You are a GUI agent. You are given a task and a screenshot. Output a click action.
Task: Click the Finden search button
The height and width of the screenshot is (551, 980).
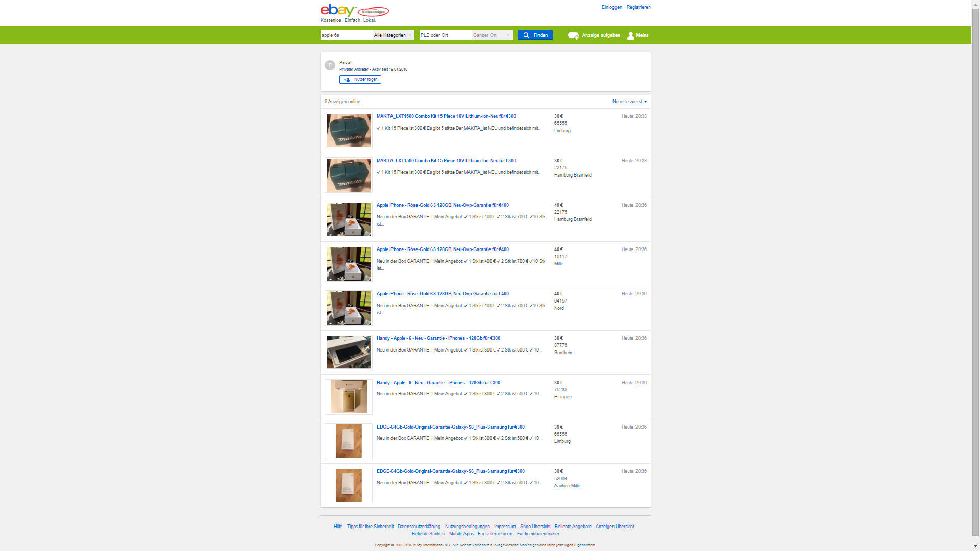click(x=535, y=35)
